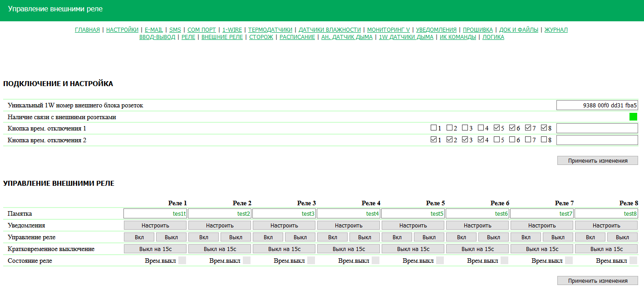Click the green connection status indicator
The image size is (644, 290).
[633, 117]
